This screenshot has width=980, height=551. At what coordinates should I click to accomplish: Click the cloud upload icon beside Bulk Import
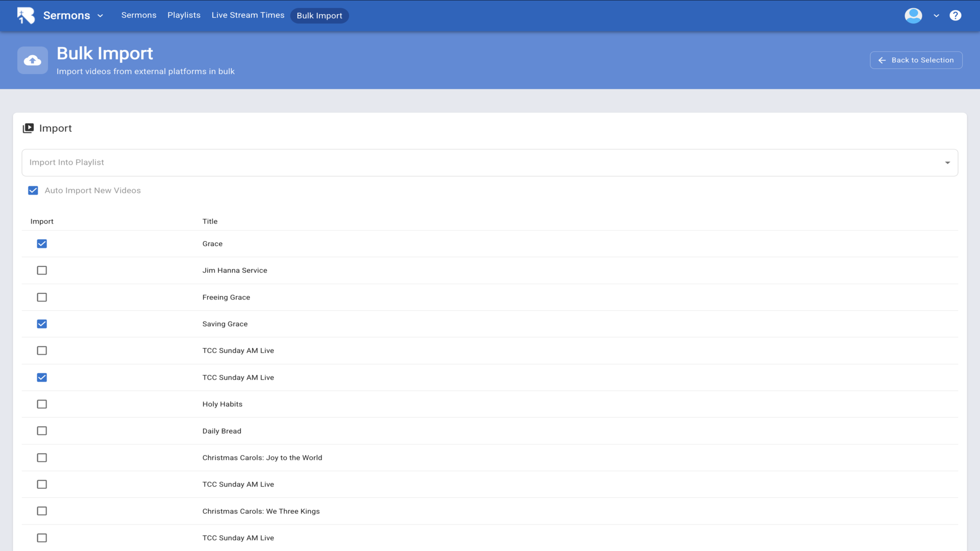pos(33,61)
